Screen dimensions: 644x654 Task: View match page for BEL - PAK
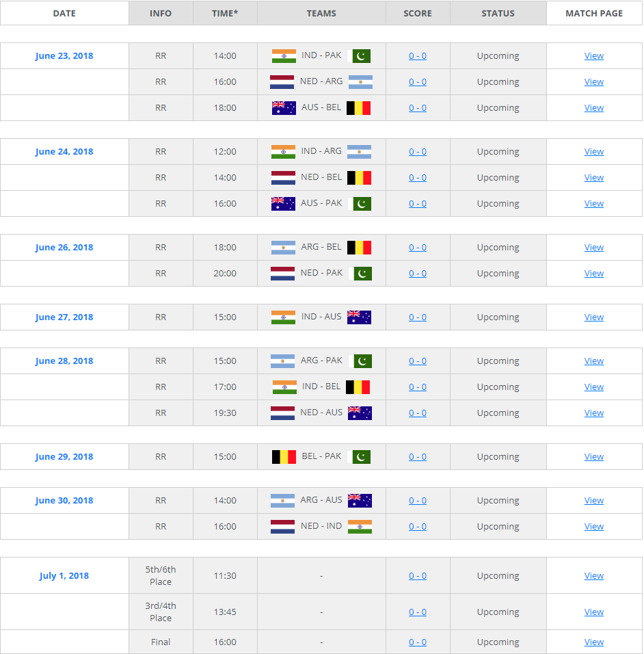(x=594, y=457)
